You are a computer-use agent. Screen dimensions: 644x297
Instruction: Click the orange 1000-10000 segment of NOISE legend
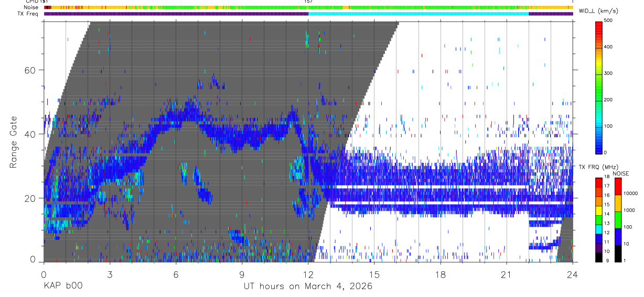click(618, 203)
